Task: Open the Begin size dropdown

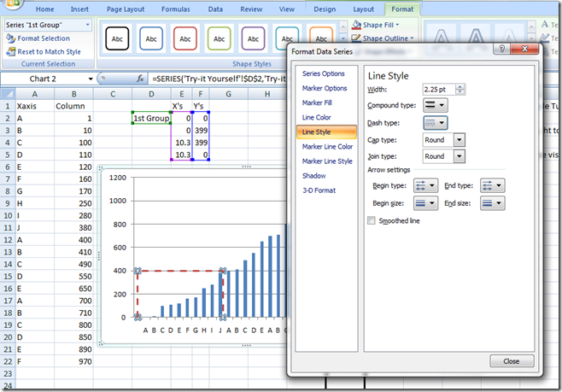Action: click(x=426, y=203)
